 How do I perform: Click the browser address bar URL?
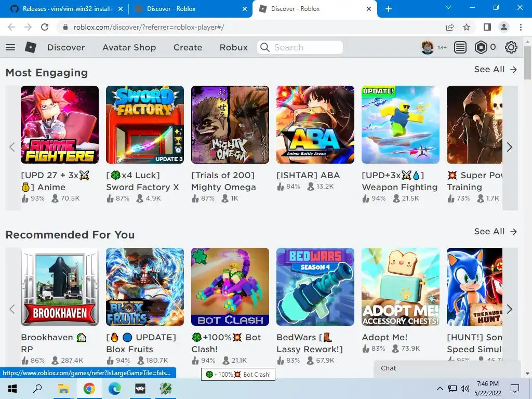pos(149,27)
